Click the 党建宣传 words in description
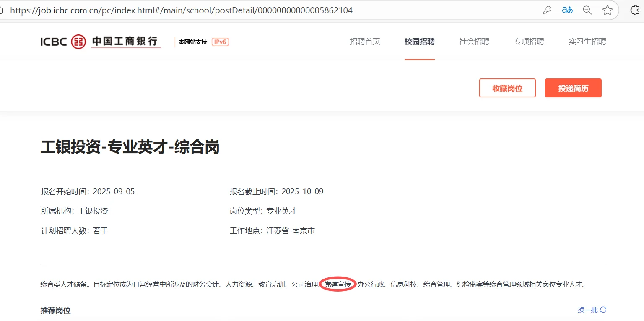The width and height of the screenshot is (644, 321). [338, 284]
